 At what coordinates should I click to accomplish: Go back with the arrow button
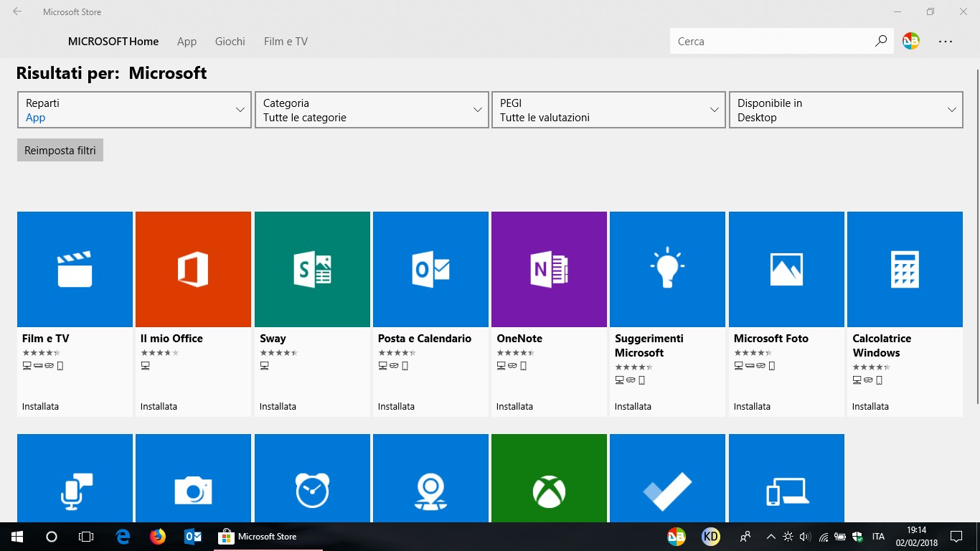coord(17,11)
